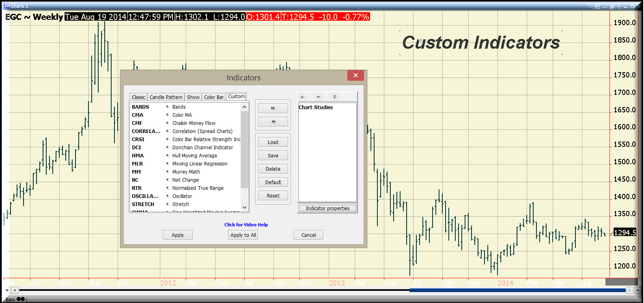
Task: Select the Donchian Channel Indicator entry
Action: tap(202, 147)
